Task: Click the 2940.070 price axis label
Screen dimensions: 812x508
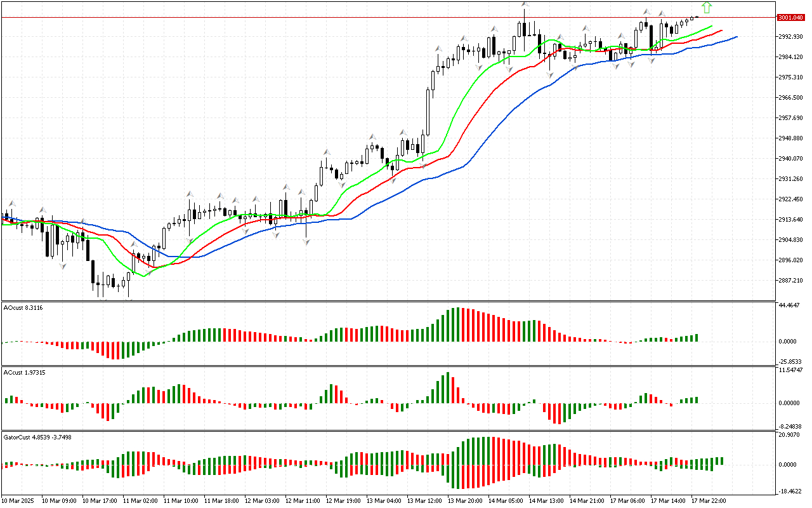Action: [x=790, y=159]
